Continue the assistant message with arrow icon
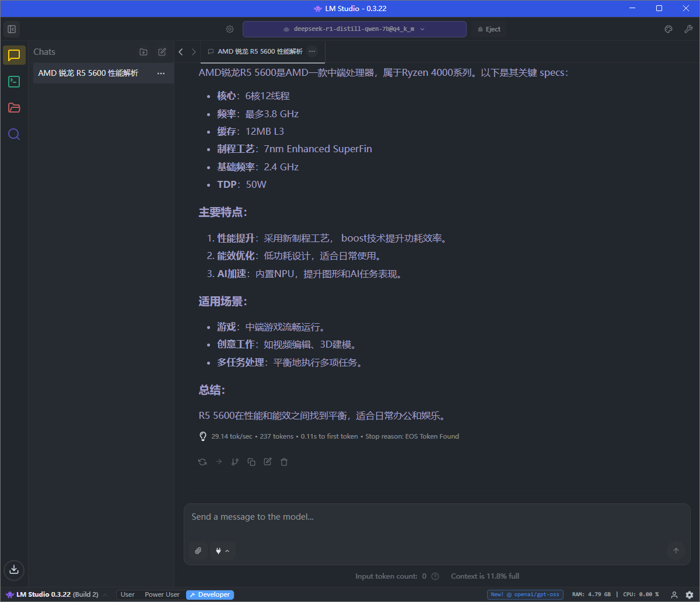Image resolution: width=700 pixels, height=602 pixels. click(219, 462)
